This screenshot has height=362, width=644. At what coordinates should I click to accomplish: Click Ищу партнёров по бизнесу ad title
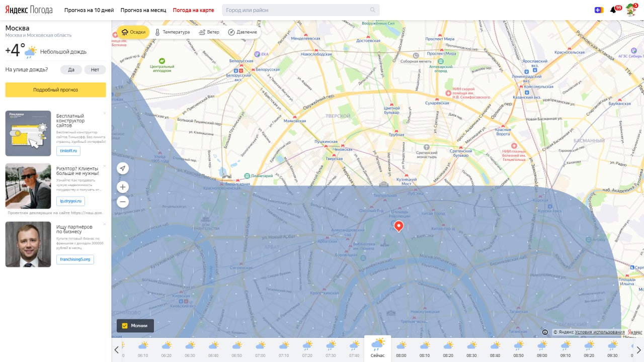[74, 229]
